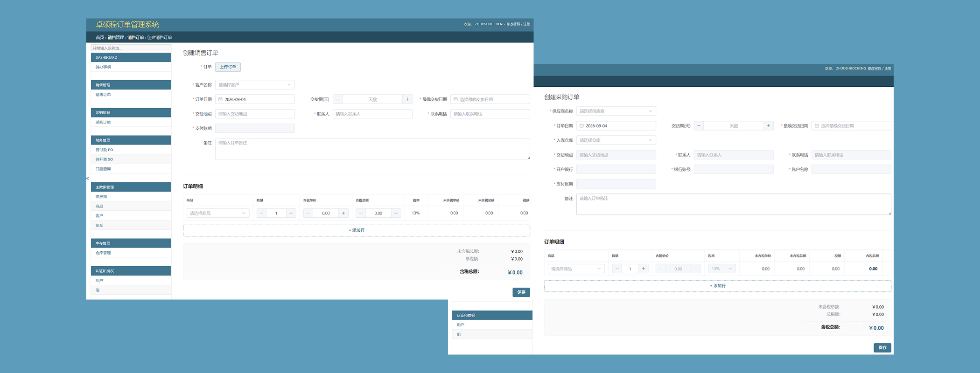Open the 请选择商品 dropdown in the sales order row
Viewport: 980px width, 373px height.
pyautogui.click(x=218, y=213)
